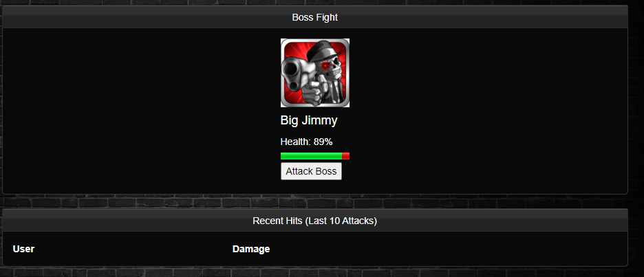The image size is (644, 277).
Task: Click the User column header
Action: click(x=23, y=249)
